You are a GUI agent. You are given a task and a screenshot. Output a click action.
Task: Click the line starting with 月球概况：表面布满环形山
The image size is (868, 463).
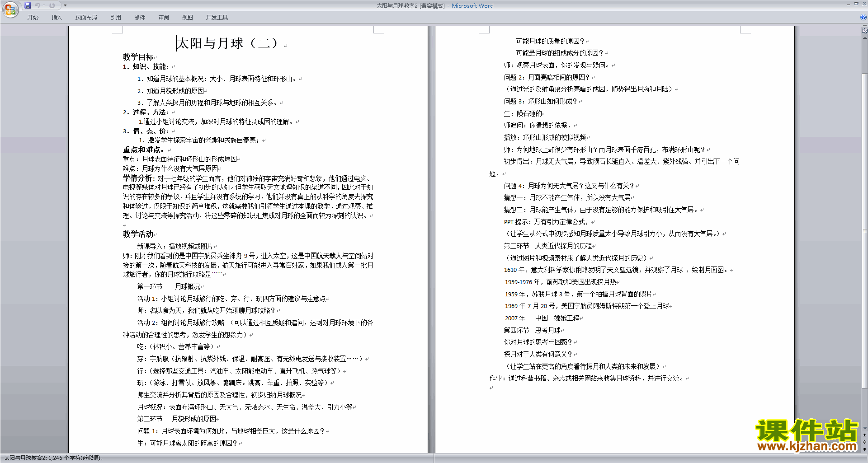pos(245,407)
